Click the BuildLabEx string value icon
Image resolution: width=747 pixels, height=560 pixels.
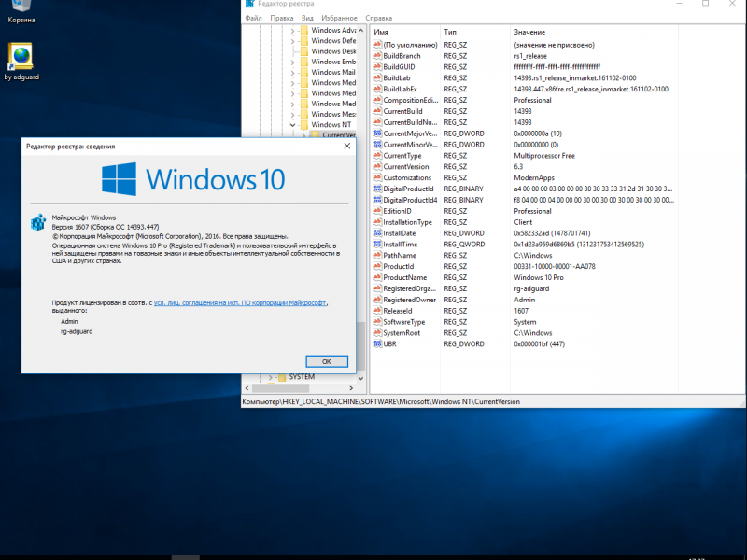[377, 89]
